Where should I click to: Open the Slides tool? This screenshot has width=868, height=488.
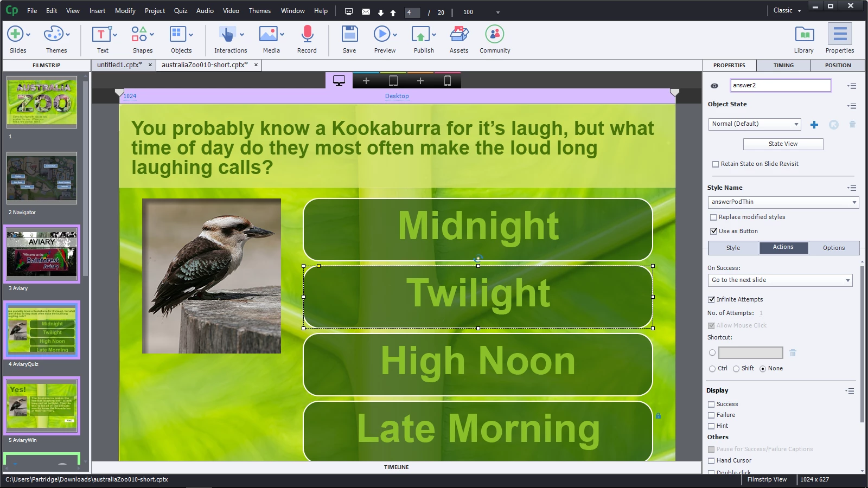tap(17, 40)
